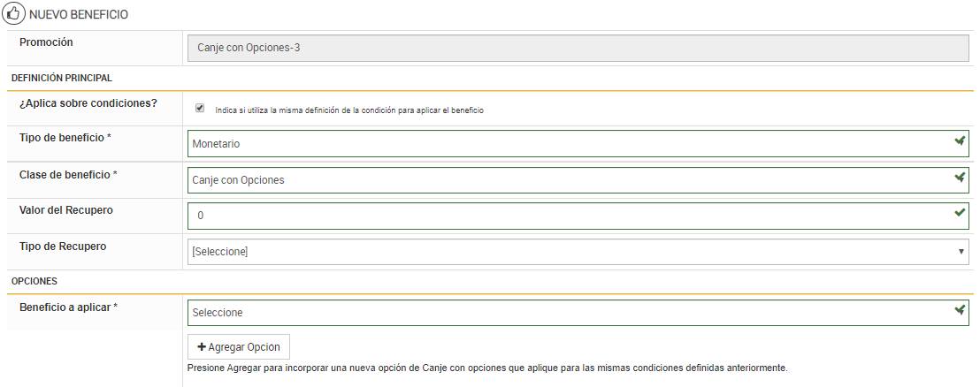
Task: Click the plus icon on Agregar Opcion
Action: click(x=202, y=347)
